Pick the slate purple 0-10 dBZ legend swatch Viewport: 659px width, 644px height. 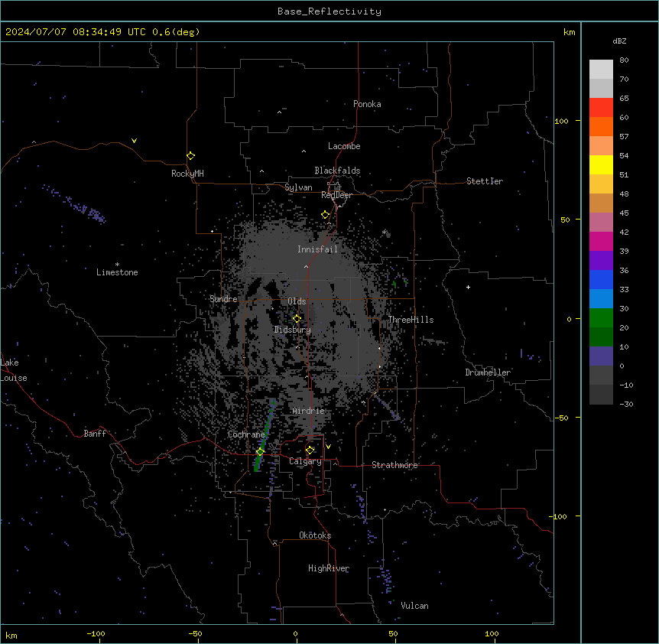point(601,356)
